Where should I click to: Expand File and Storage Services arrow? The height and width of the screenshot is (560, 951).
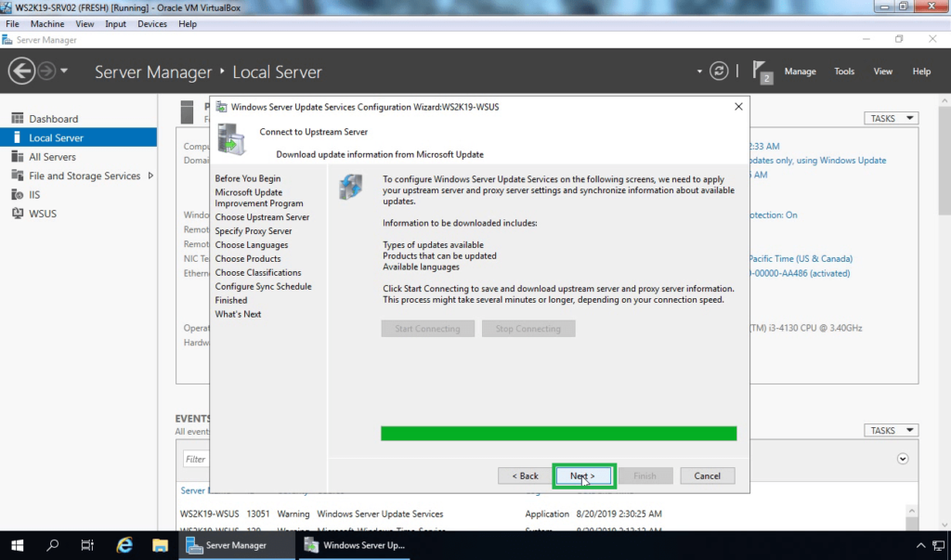[150, 176]
